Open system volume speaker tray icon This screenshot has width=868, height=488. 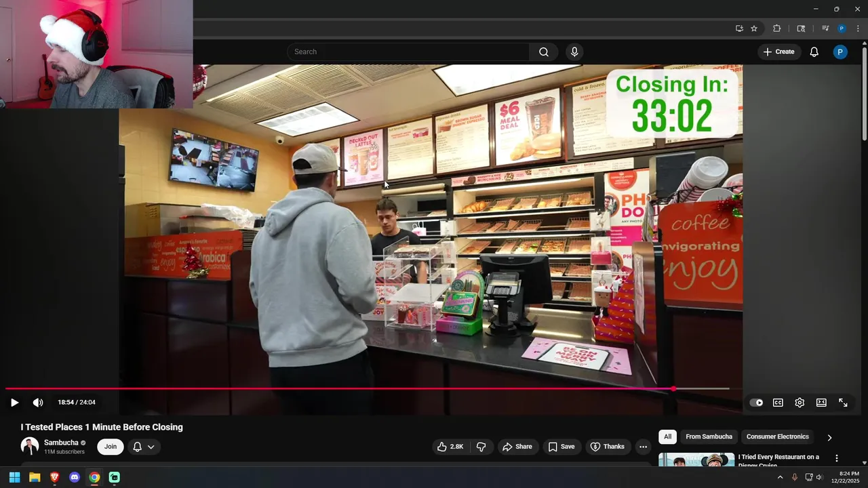(x=819, y=478)
